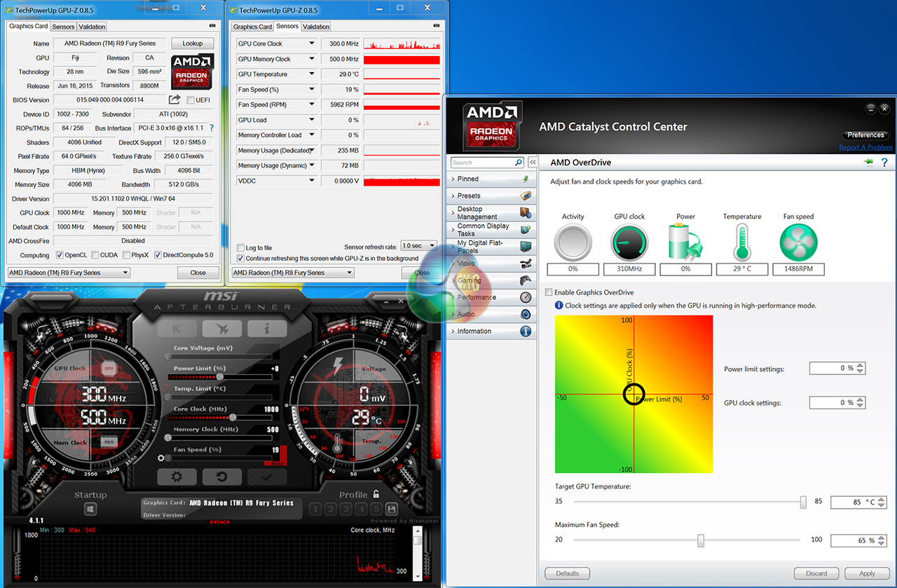Open MSI Afterburner settings gear button
Viewport: 897px width, 588px height.
click(x=177, y=477)
